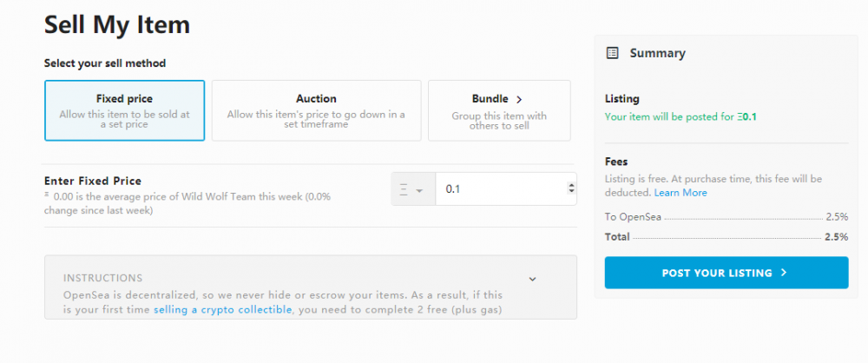Click the Instructions panel heading
This screenshot has width=868, height=363.
click(102, 278)
